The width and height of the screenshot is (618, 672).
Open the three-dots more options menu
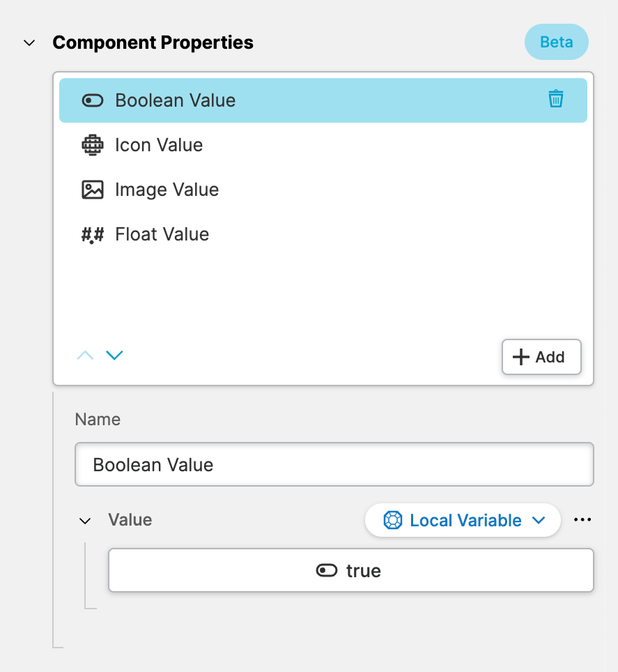point(582,520)
